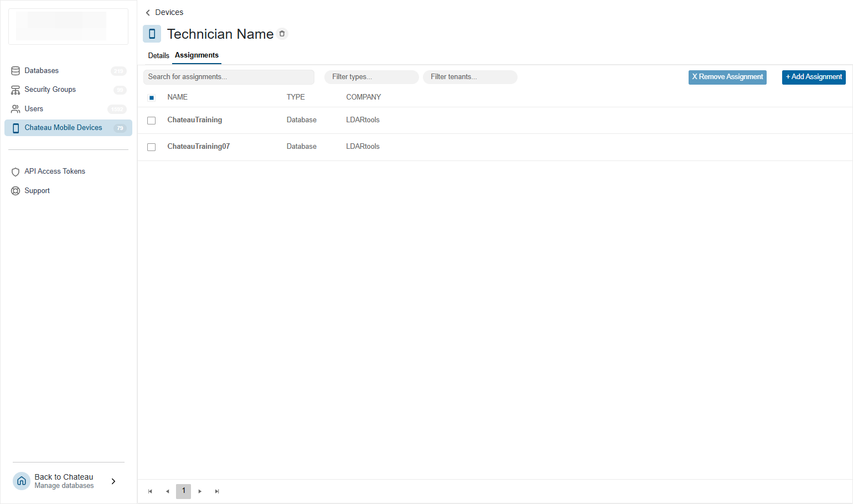Expand Back to Chateau chevron arrow
The height and width of the screenshot is (504, 853).
[x=113, y=481]
